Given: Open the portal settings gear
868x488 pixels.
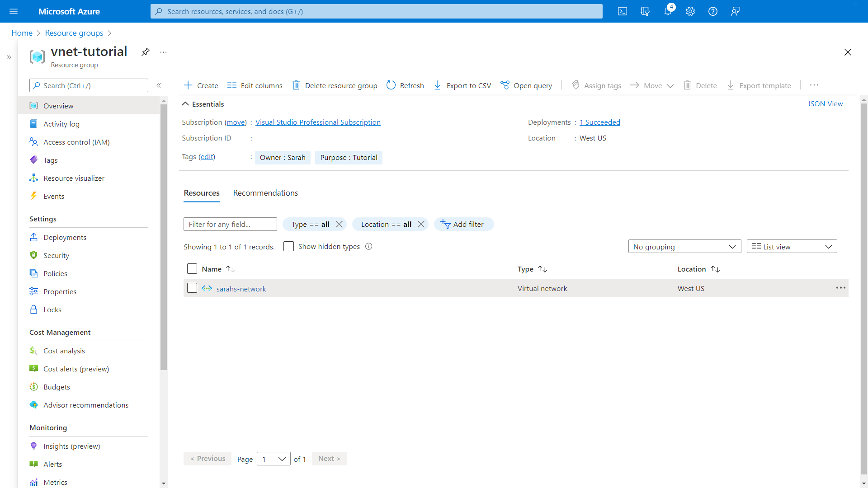Looking at the screenshot, I should (690, 11).
